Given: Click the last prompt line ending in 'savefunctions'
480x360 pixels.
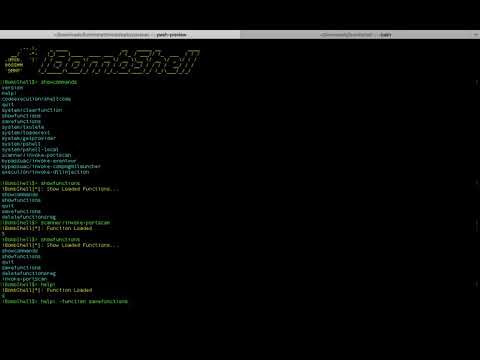Looking at the screenshot, I should [65, 301].
